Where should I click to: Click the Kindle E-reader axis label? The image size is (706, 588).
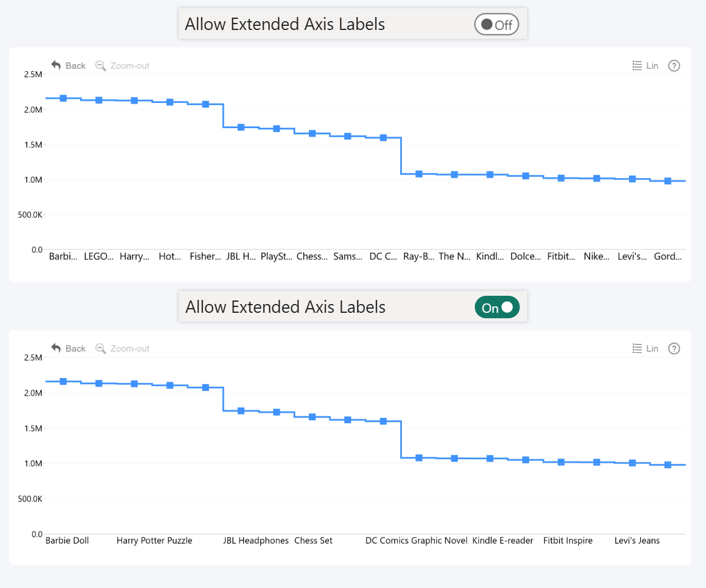503,540
